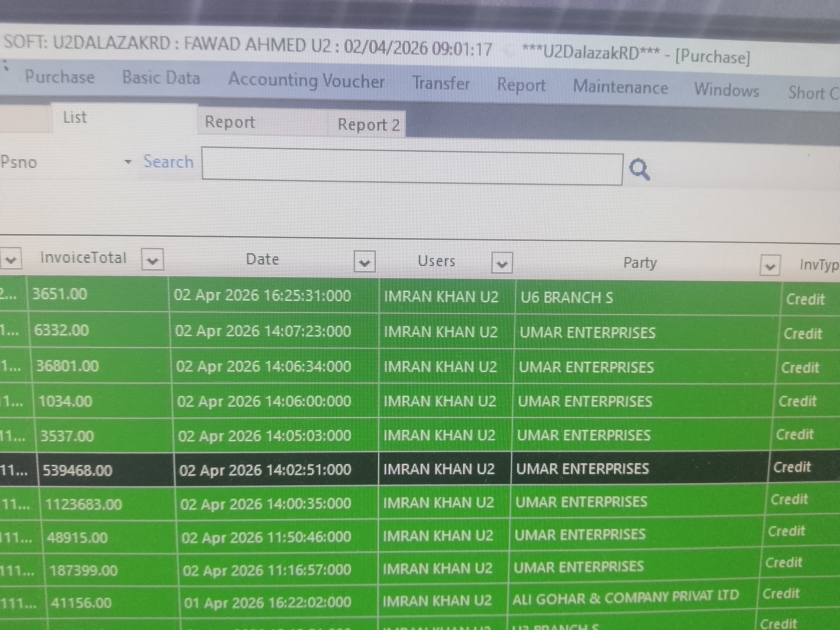Switch to the Report tab

pyautogui.click(x=230, y=122)
